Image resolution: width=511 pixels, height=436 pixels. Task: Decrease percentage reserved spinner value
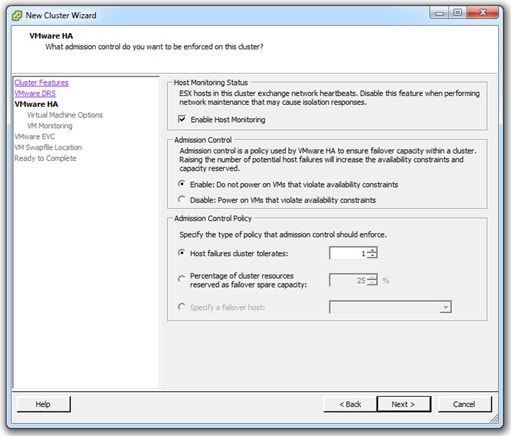pos(372,283)
